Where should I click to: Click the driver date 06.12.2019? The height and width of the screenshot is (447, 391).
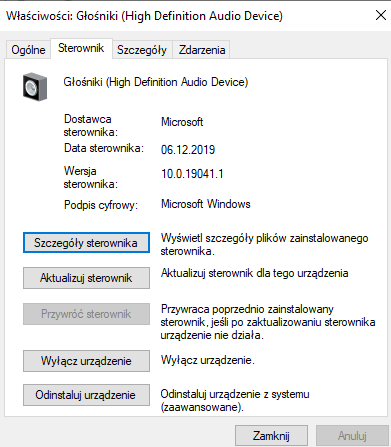[188, 150]
